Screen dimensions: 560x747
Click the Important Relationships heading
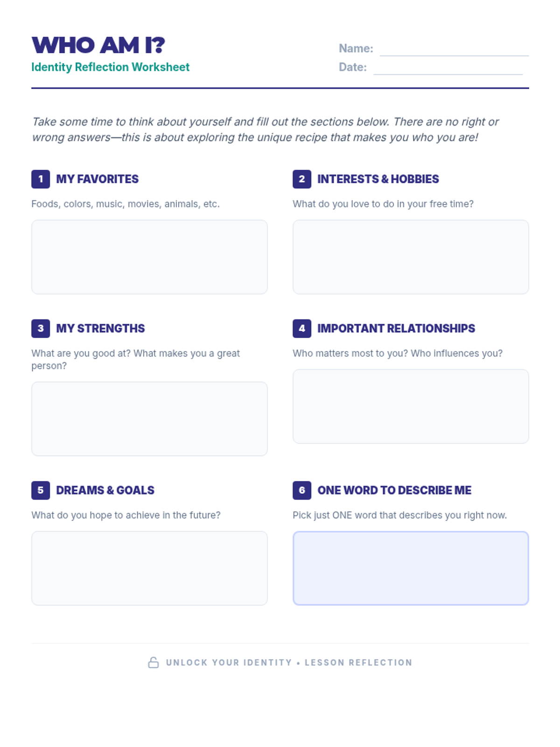396,329
